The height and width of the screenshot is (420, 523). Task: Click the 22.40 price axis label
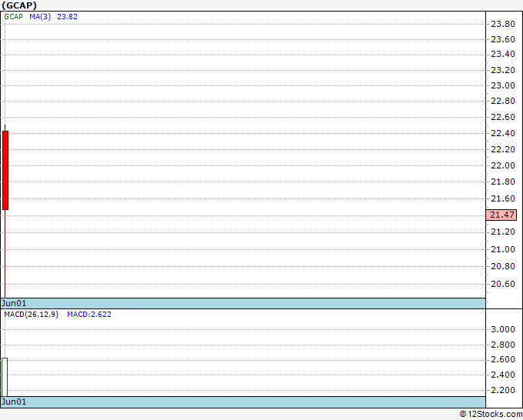coord(503,133)
